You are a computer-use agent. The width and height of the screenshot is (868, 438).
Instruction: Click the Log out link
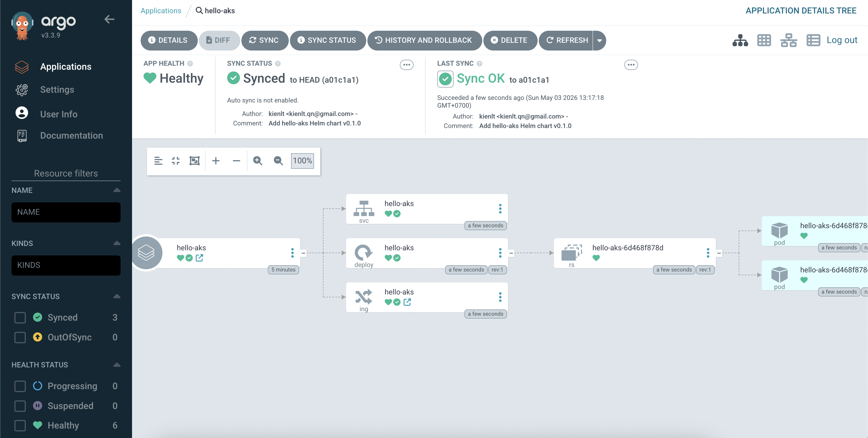pyautogui.click(x=842, y=40)
